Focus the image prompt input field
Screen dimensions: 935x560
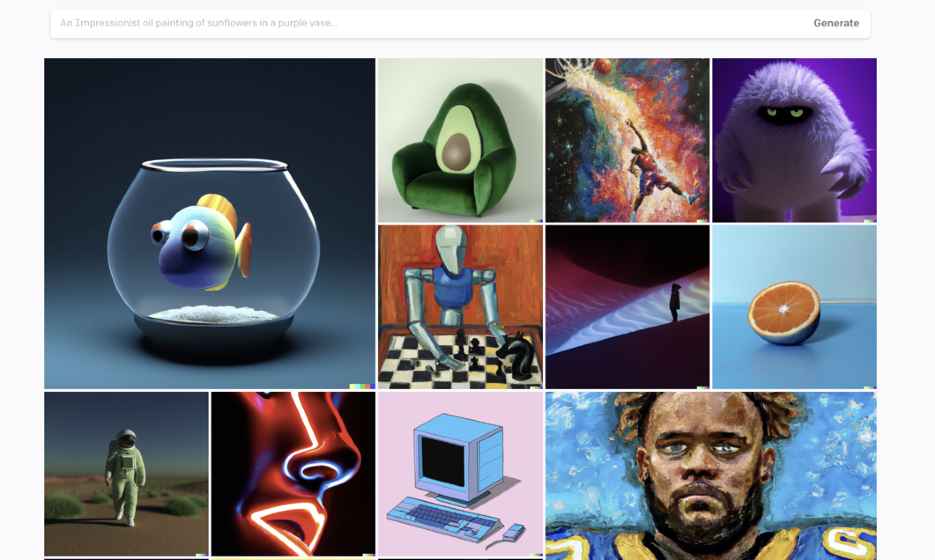[427, 23]
